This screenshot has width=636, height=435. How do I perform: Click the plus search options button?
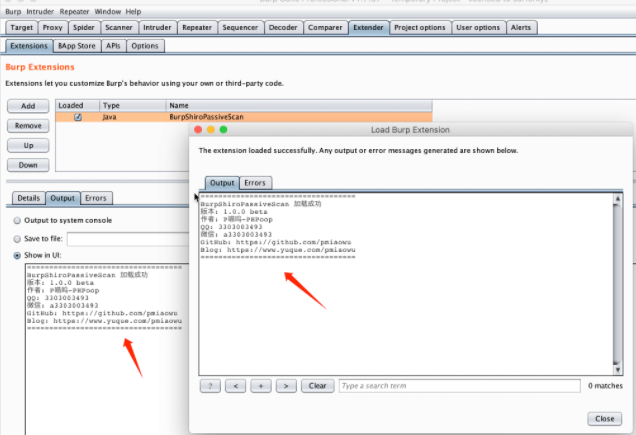point(261,386)
